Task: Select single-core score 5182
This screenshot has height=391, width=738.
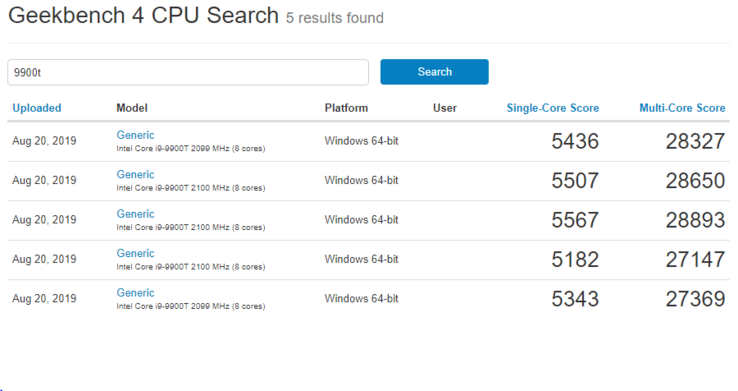Action: point(575,260)
